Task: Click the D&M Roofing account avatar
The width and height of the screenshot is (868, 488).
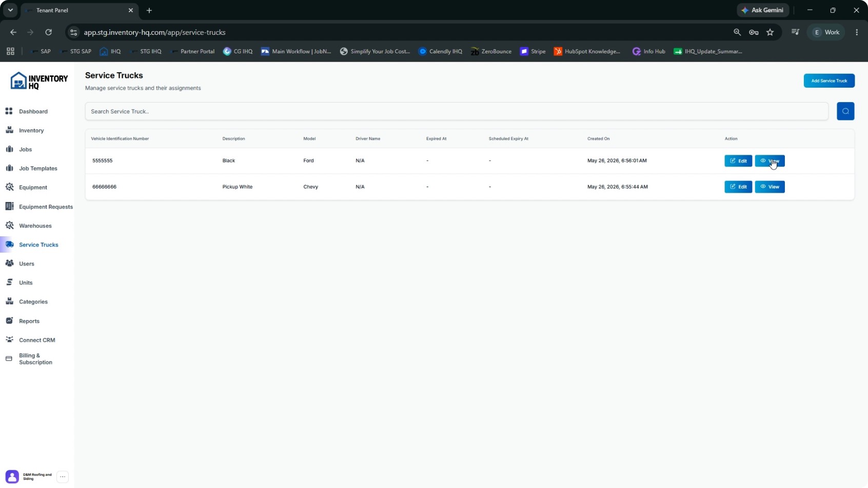Action: point(12,477)
